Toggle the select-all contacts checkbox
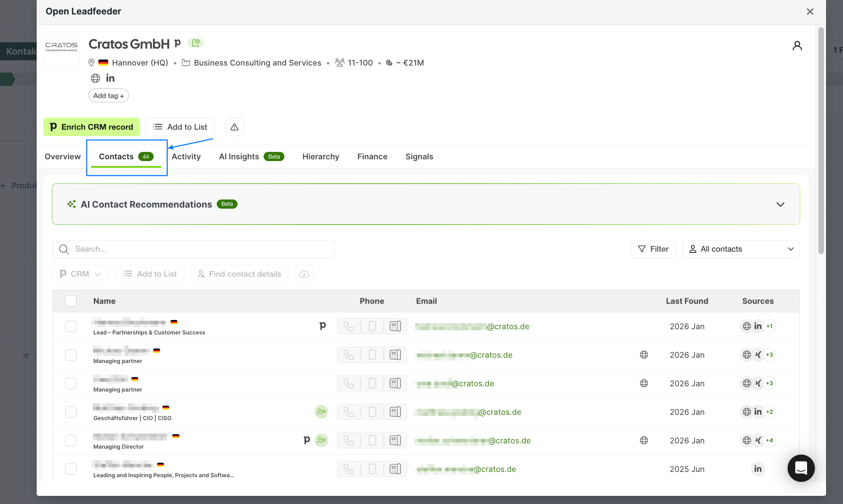The image size is (843, 504). (71, 301)
